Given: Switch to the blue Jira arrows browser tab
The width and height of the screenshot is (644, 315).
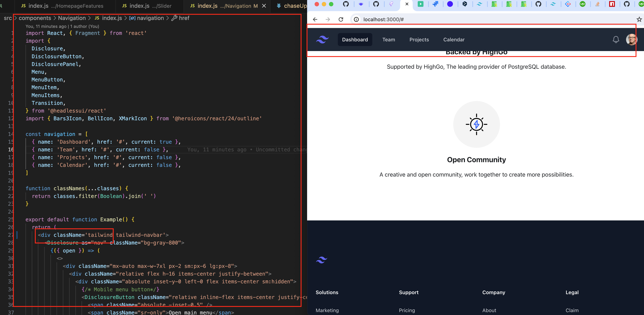Looking at the screenshot, I should [435, 4].
